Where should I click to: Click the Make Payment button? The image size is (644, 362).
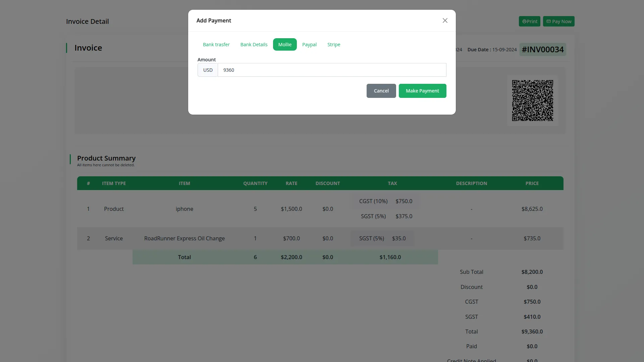[422, 91]
